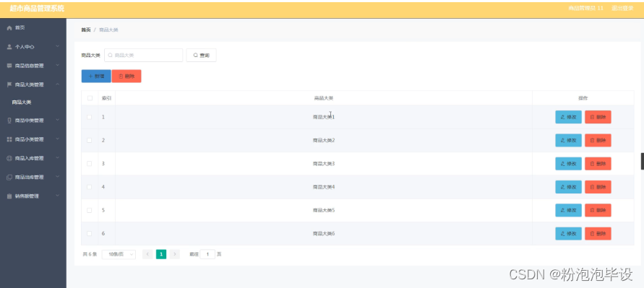This screenshot has width=644, height=288.
Task: Tick the checkbox for row 商品大类2
Action: [90, 140]
